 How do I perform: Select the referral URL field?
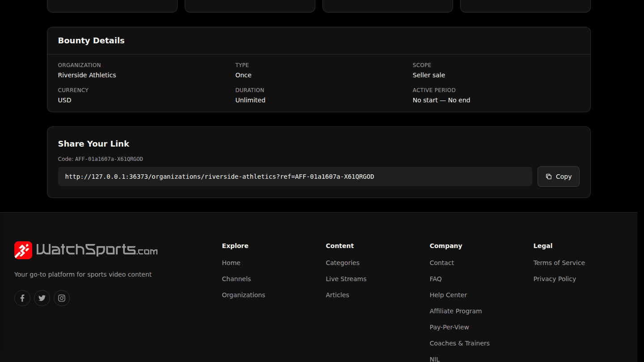(295, 177)
